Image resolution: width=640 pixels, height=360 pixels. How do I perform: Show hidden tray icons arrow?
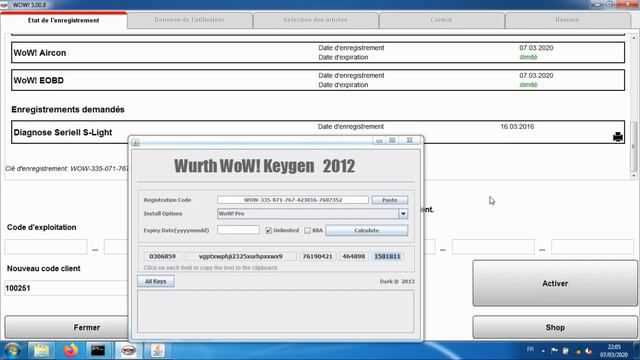[x=543, y=351]
